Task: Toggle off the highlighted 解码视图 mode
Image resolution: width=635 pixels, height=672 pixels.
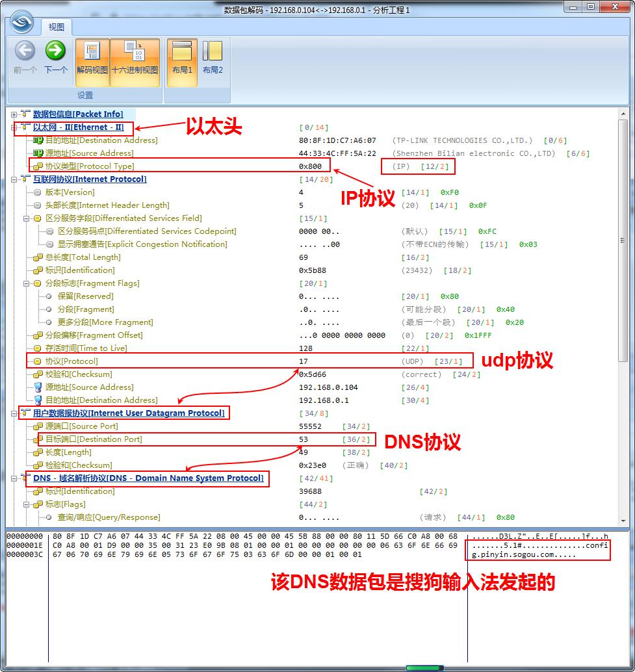Action: pyautogui.click(x=92, y=55)
